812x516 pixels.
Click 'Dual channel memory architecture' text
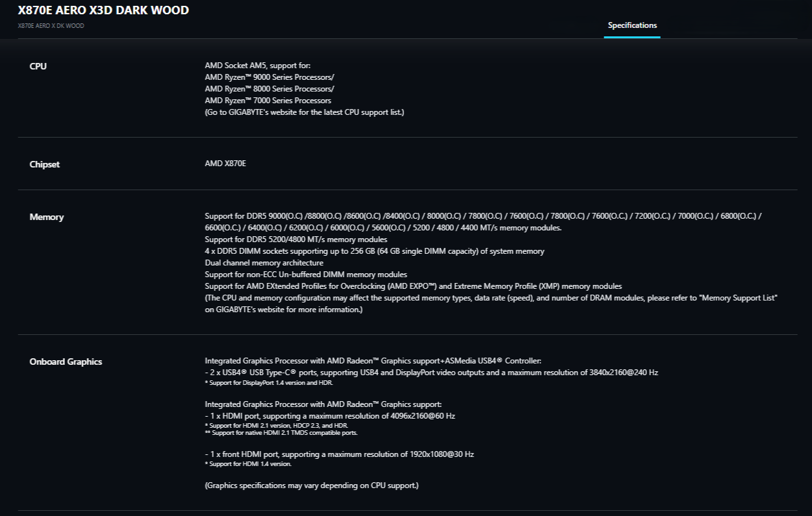click(x=264, y=263)
